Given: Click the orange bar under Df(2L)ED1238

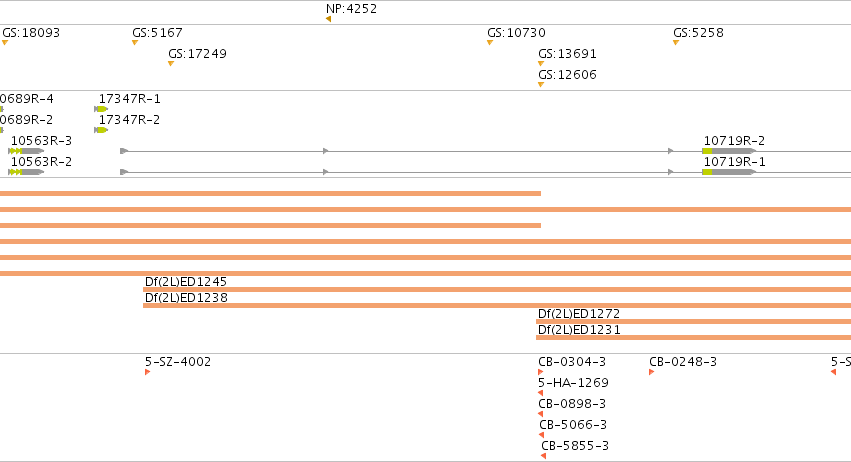Looking at the screenshot, I should point(497,306).
